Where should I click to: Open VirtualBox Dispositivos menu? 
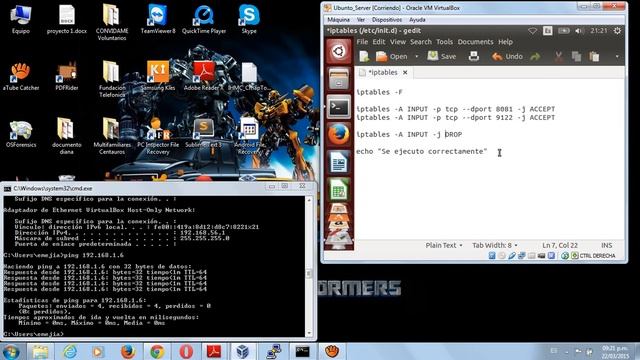(387, 20)
